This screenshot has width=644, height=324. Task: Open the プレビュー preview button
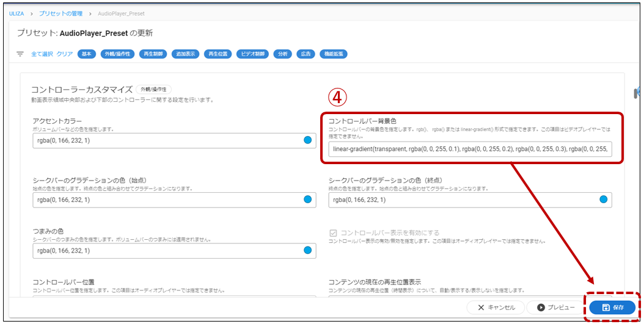554,307
